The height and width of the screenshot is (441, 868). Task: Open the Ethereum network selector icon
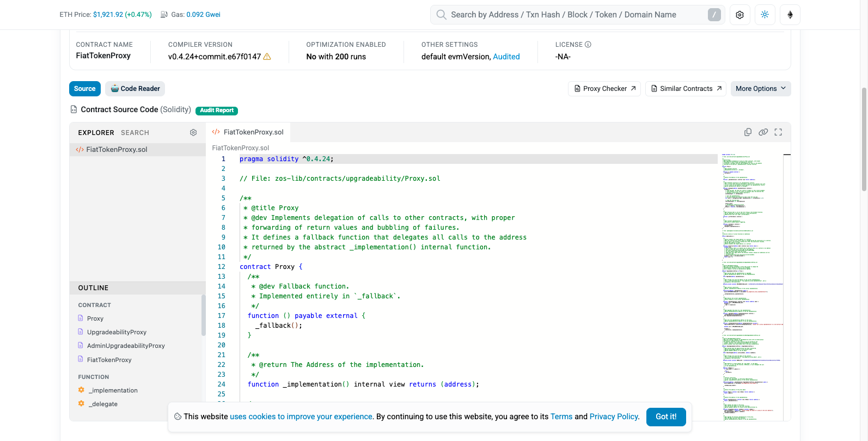(x=790, y=15)
